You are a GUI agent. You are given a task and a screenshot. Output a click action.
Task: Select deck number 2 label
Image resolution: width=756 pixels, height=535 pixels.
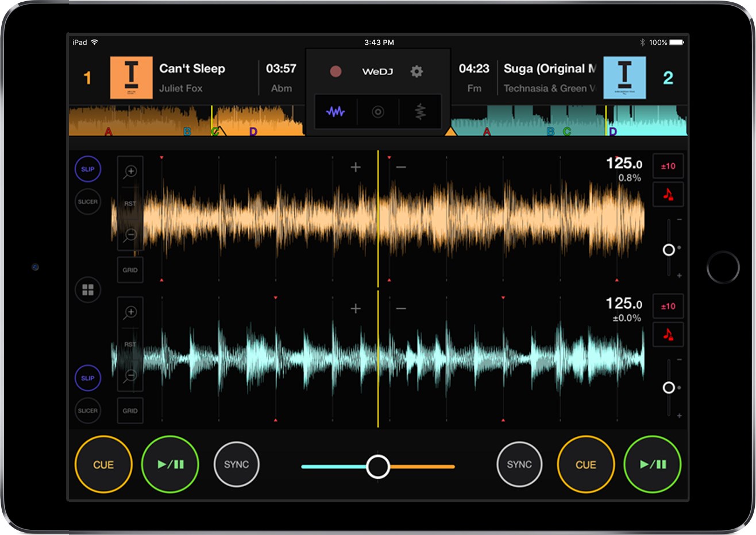click(x=668, y=77)
